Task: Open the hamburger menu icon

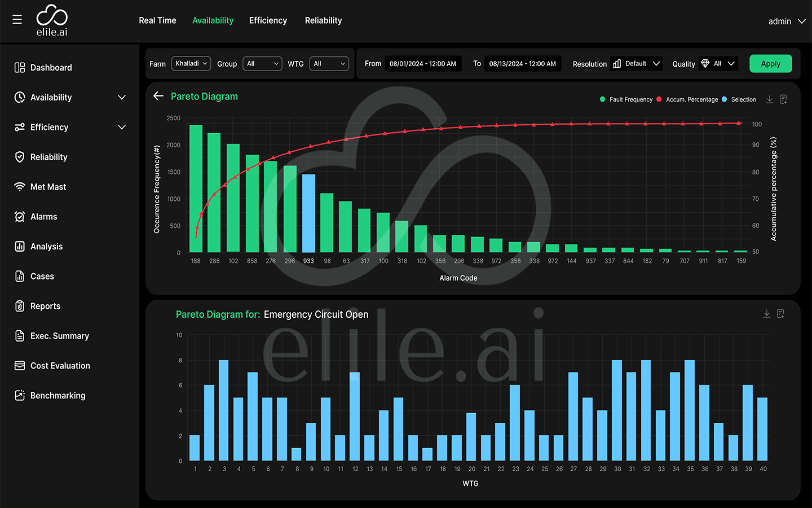Action: (x=17, y=20)
